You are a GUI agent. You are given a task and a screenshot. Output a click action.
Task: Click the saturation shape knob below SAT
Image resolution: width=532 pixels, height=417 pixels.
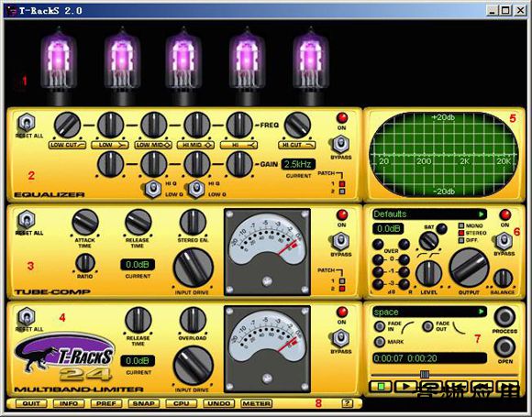coord(429,241)
